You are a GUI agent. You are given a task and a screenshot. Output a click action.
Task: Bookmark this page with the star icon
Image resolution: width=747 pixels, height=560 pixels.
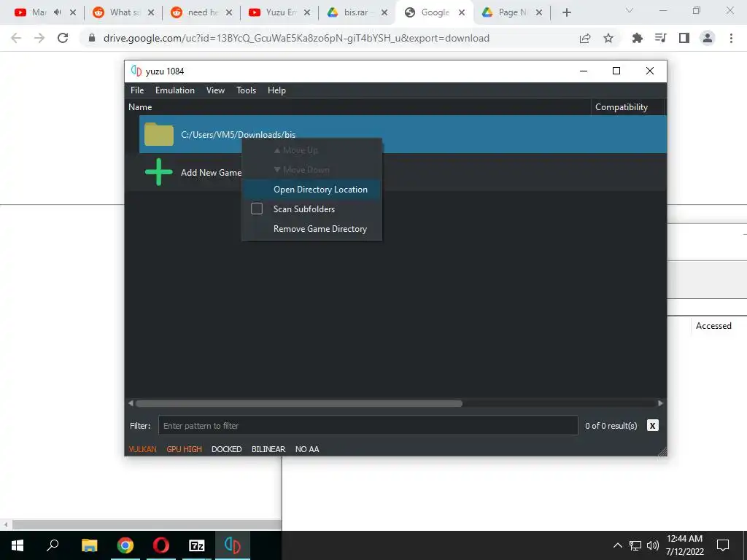coord(608,38)
